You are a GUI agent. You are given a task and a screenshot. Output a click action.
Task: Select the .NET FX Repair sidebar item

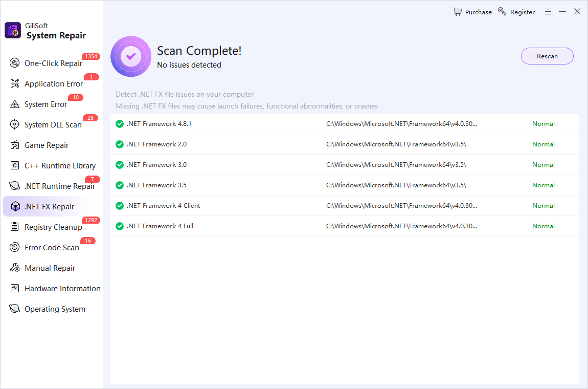(x=52, y=206)
